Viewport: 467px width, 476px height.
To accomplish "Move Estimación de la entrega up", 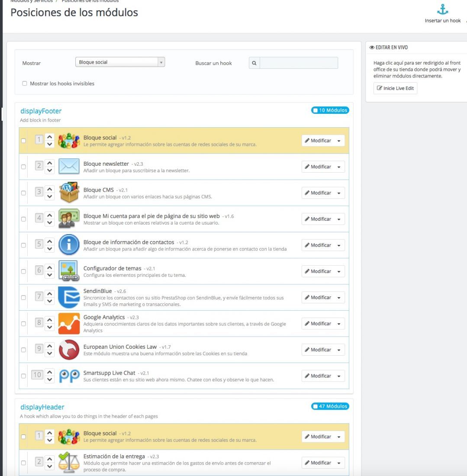I will coord(50,459).
